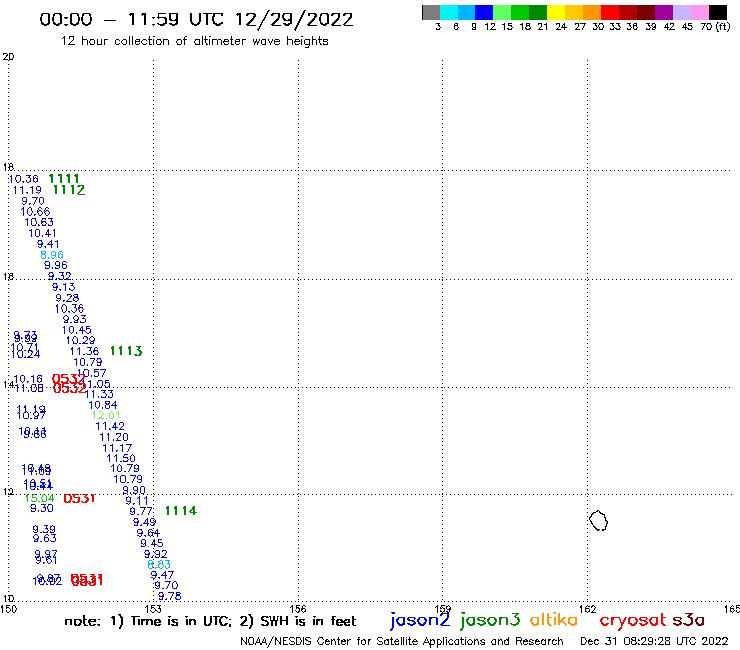
Task: Choose the yellow legend swatch before 24
Action: click(556, 12)
